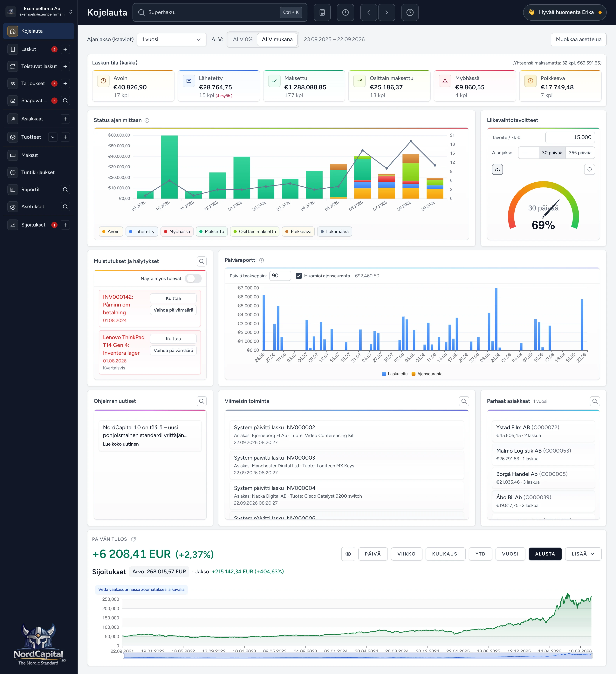This screenshot has width=616, height=674.
Task: Add new quote with plus next to Tarjoukset
Action: point(65,84)
